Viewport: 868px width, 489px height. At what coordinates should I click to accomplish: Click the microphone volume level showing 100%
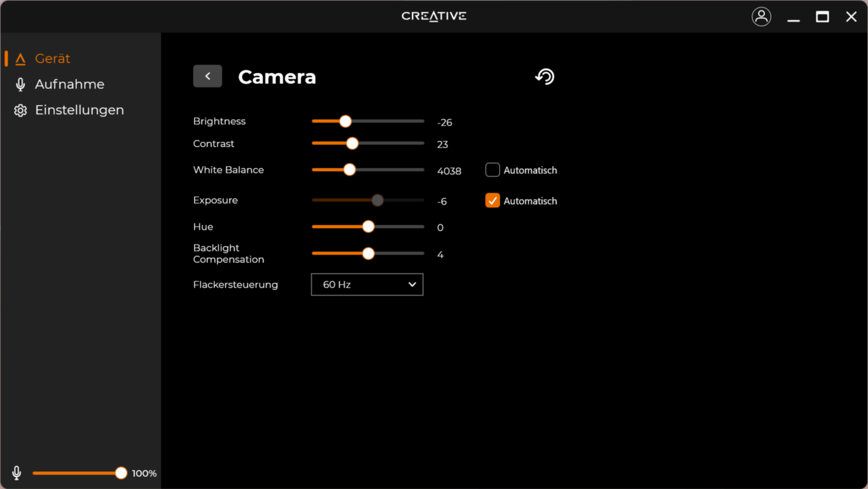[143, 473]
